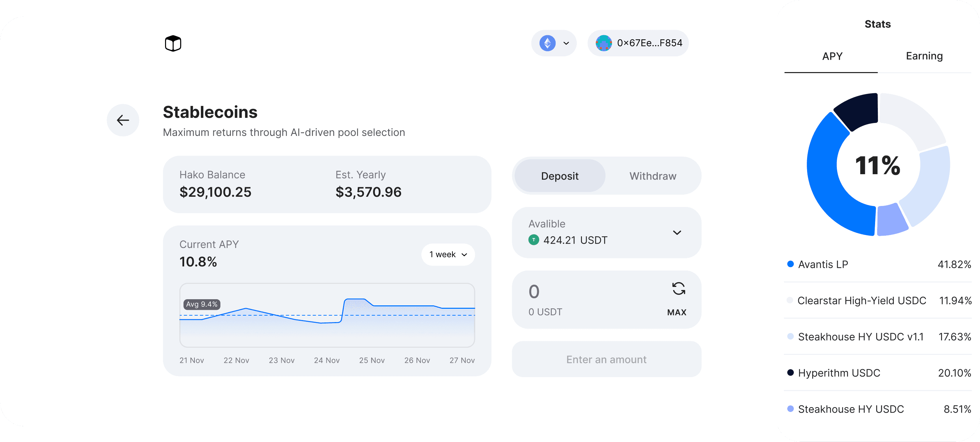Switch to the Withdraw toggle option
The width and height of the screenshot is (980, 442).
(x=652, y=176)
